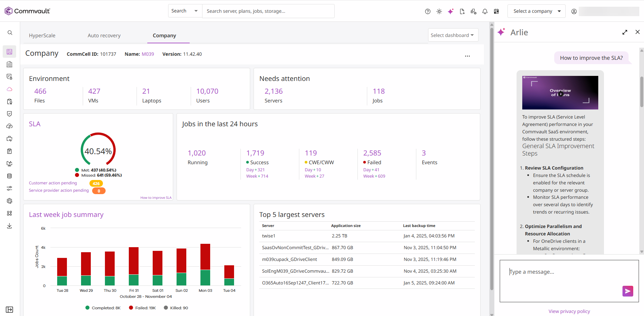The image size is (644, 316).
Task: Open the lined clipboard icon in sidebar
Action: point(9,151)
